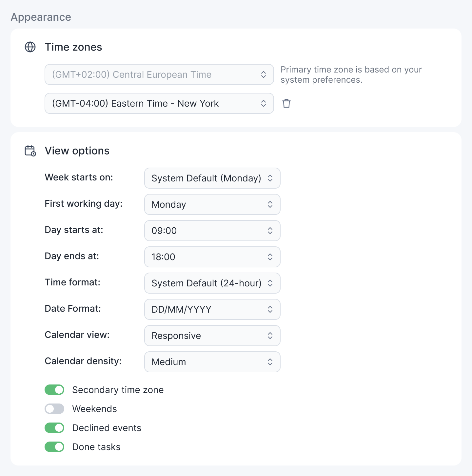The height and width of the screenshot is (476, 472).
Task: Open the Eastern Time - New York dropdown
Action: tap(159, 103)
